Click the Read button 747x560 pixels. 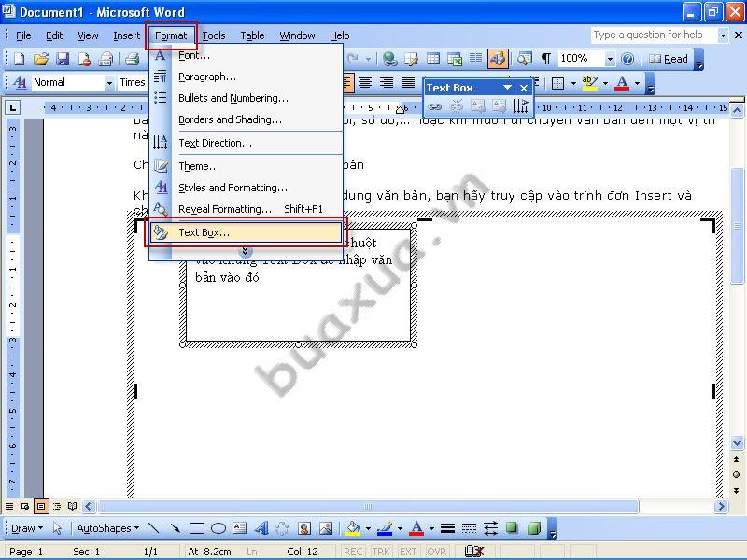tap(669, 59)
